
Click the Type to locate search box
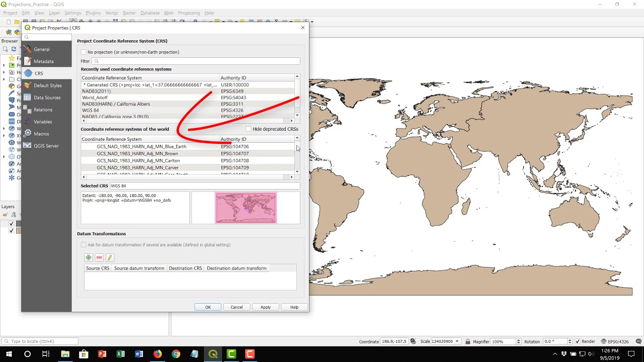40,341
